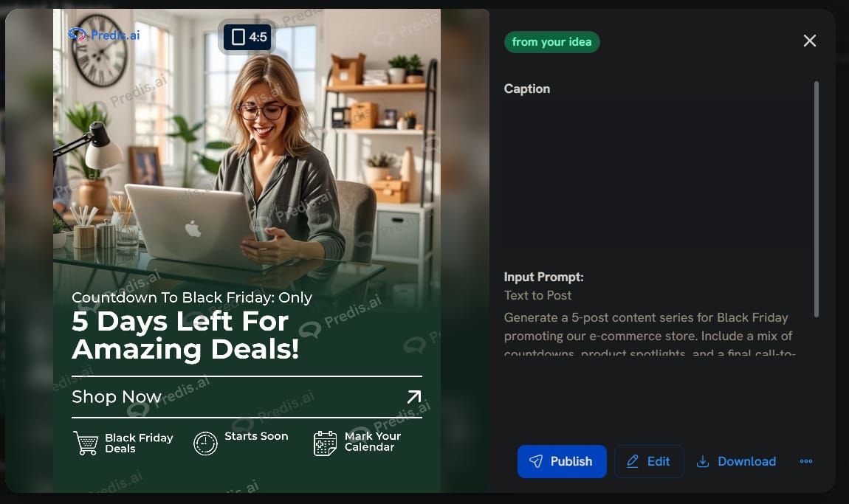The width and height of the screenshot is (849, 504).
Task: Click the 4:5 aspect ratio badge
Action: [x=247, y=37]
